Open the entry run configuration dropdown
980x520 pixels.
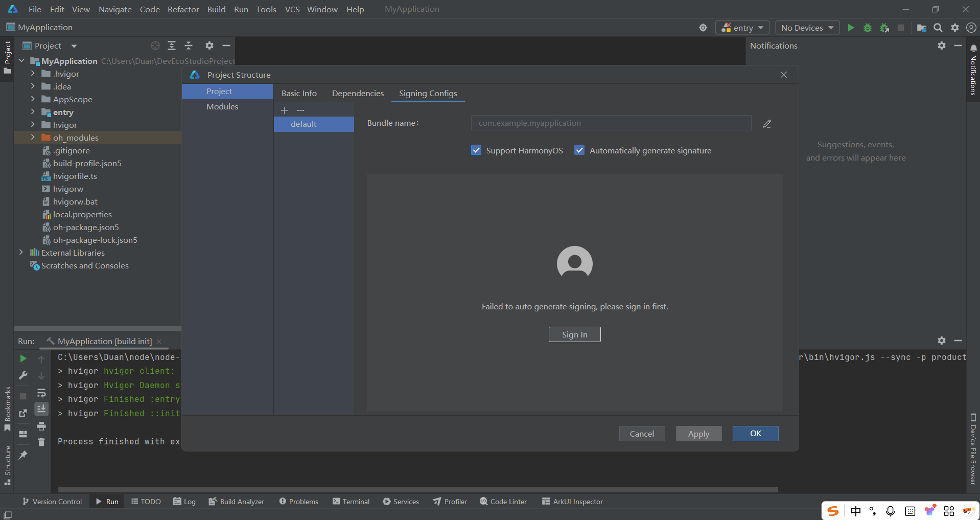tap(742, 28)
